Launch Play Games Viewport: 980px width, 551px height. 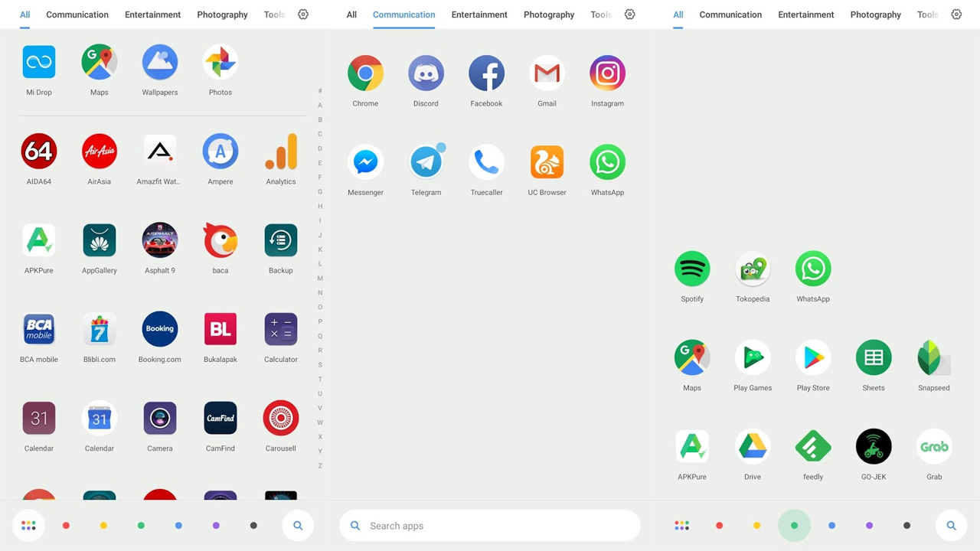753,357
